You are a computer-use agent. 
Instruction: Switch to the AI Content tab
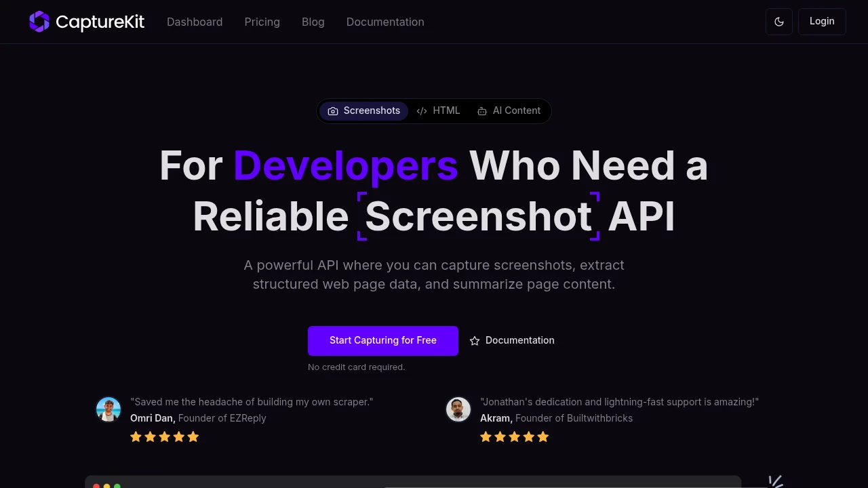[x=509, y=111]
